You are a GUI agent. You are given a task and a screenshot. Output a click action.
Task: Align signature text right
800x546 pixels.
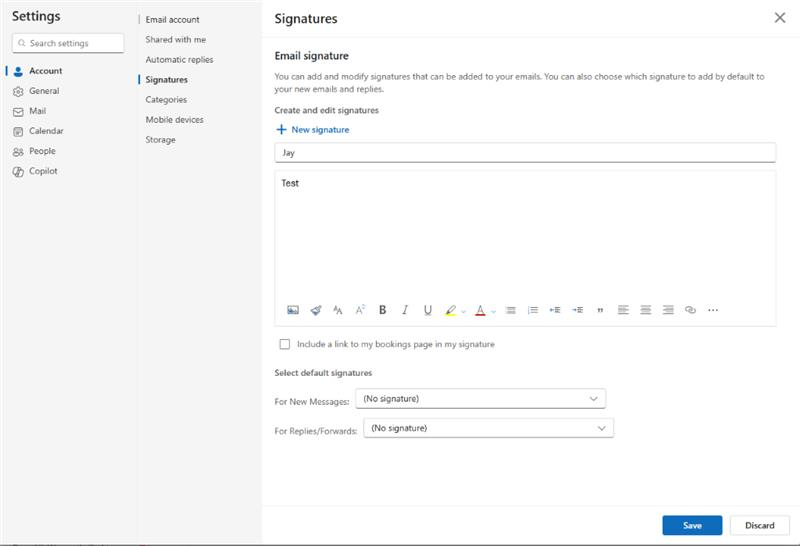(x=668, y=310)
